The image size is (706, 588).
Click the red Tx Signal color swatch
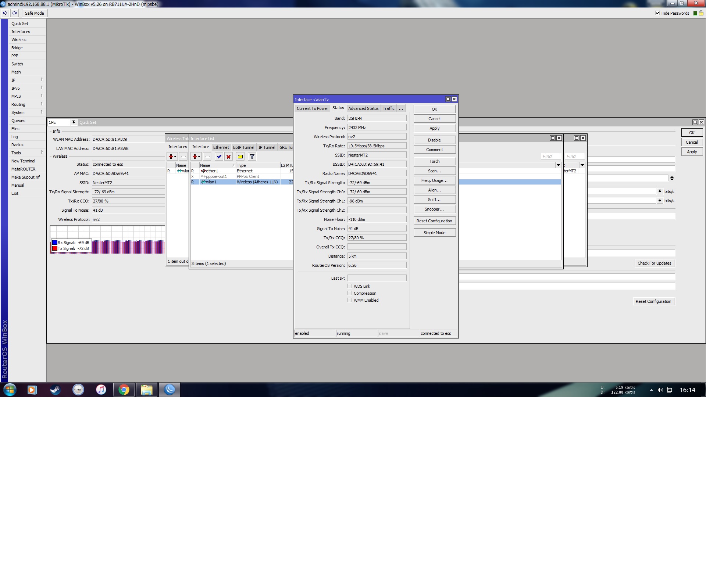point(55,248)
